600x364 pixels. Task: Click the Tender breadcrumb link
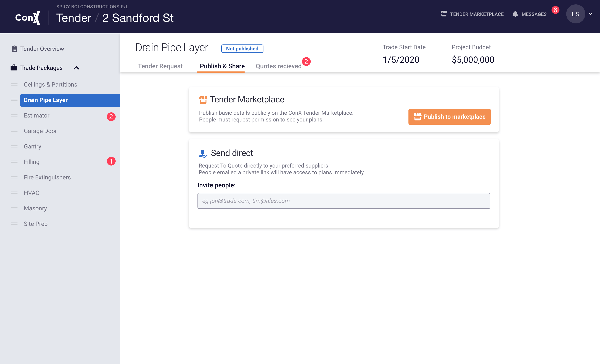[x=74, y=18]
